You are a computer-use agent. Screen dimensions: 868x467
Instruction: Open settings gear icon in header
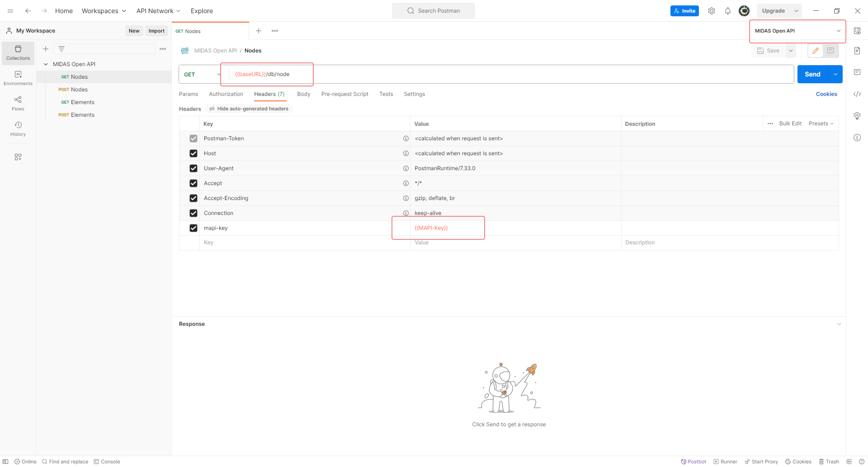(x=711, y=11)
